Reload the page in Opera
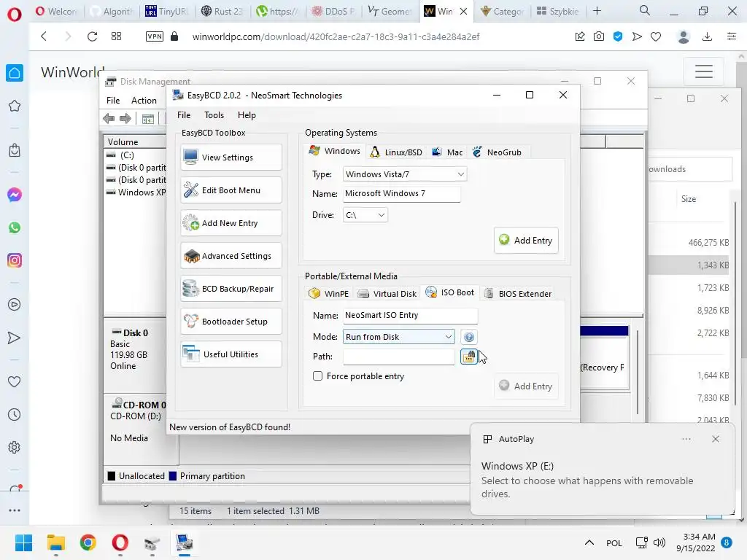The image size is (747, 560). (92, 36)
